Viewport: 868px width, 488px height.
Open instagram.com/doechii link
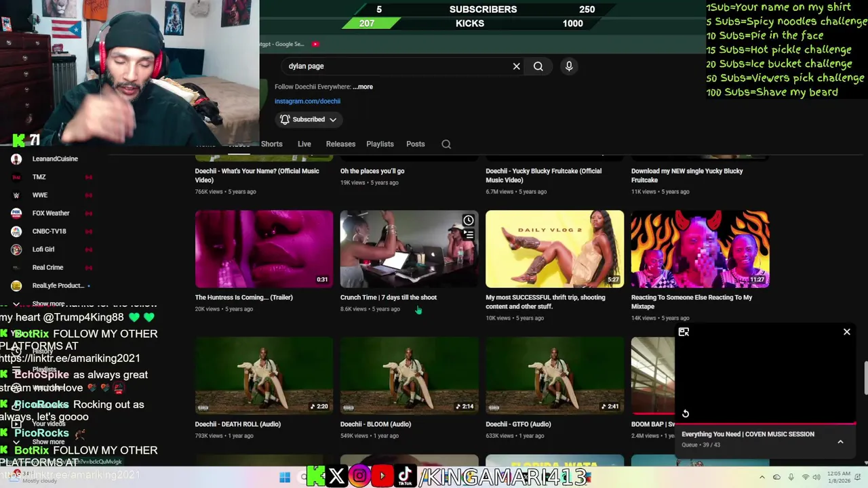pyautogui.click(x=307, y=101)
